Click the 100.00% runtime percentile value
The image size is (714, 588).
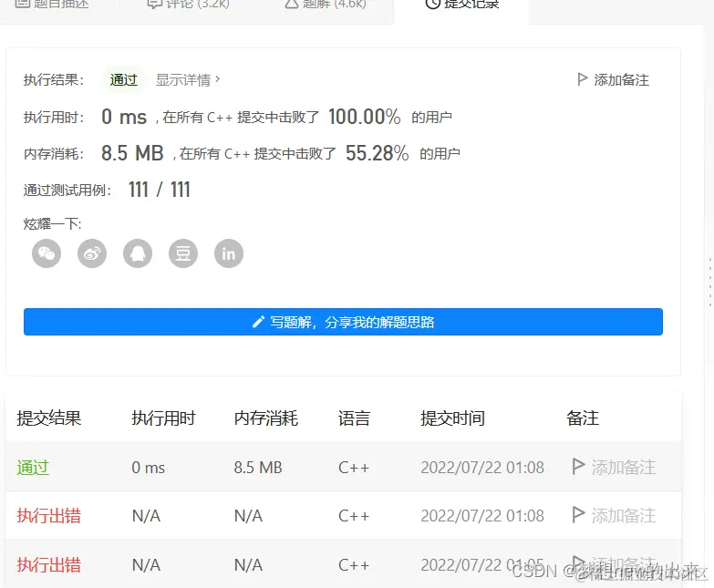364,117
